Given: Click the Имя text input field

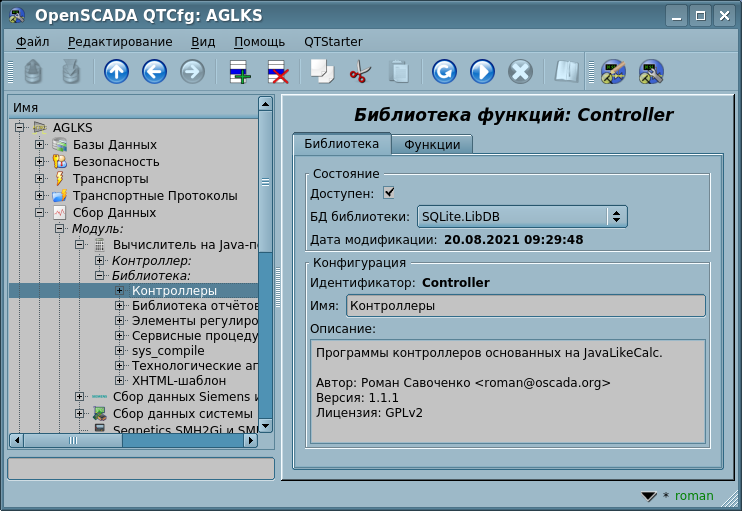Looking at the screenshot, I should [x=525, y=306].
